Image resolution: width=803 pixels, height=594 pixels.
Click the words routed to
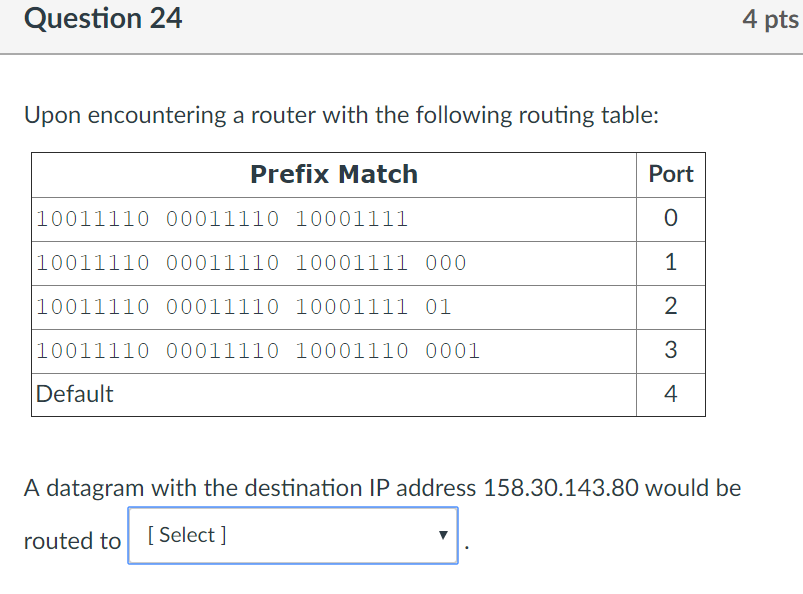point(72,541)
